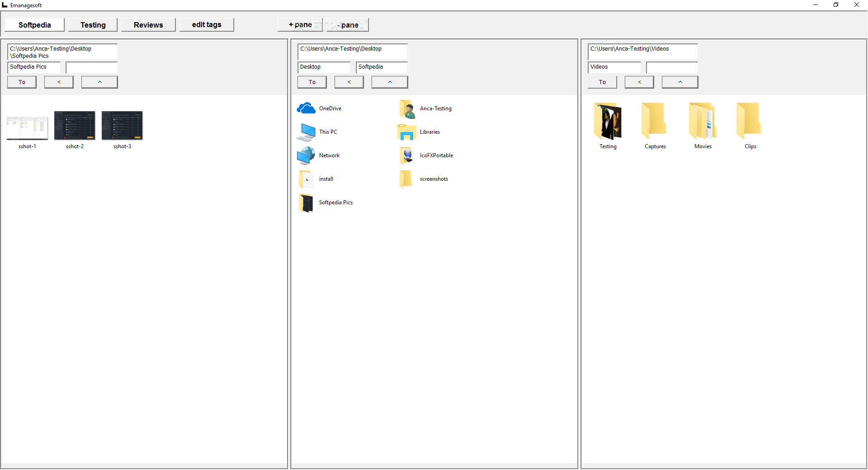868x470 pixels.
Task: Select the Anca-Testing user folder icon
Action: coord(407,108)
